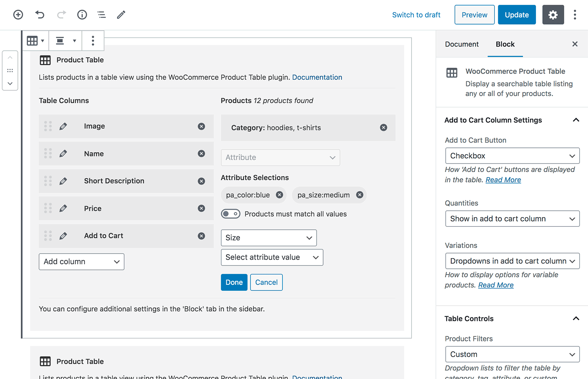Image resolution: width=588 pixels, height=379 pixels.
Task: Open the Add column dropdown
Action: coord(82,262)
